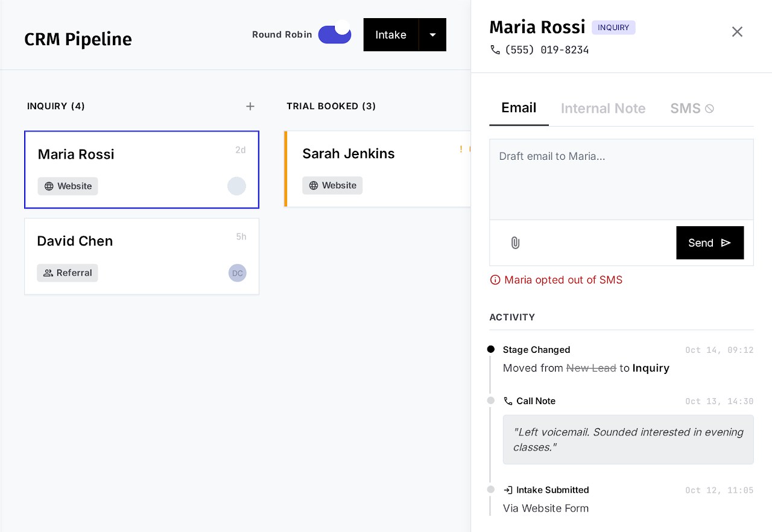Open the Maria Rossi lead card
Image resolution: width=772 pixels, height=532 pixels.
(142, 169)
